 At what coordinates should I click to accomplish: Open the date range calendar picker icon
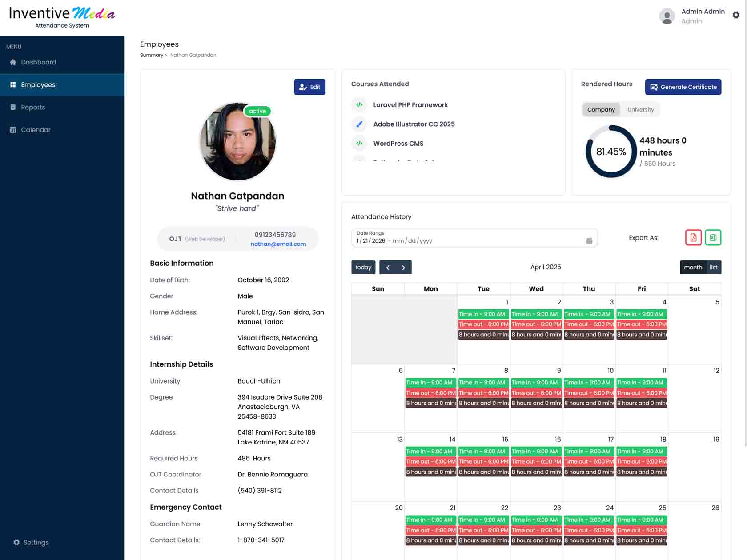[x=589, y=241]
